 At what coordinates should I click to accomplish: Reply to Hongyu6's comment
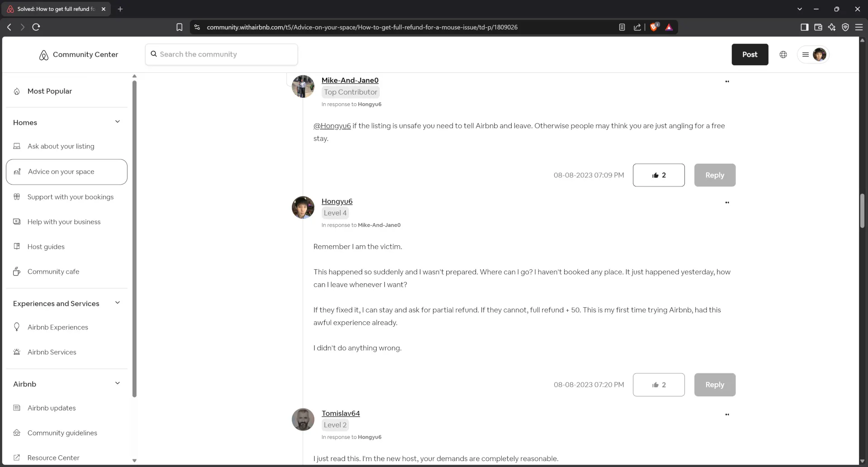tap(715, 385)
